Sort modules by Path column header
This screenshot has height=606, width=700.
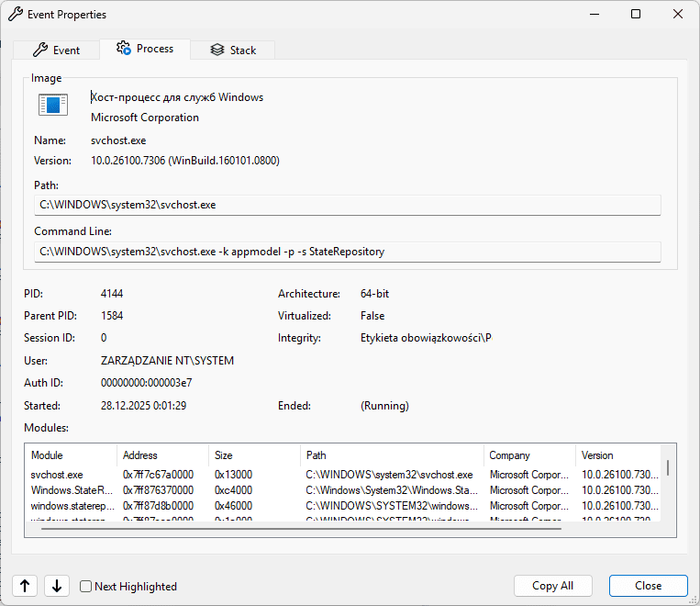[x=392, y=455]
